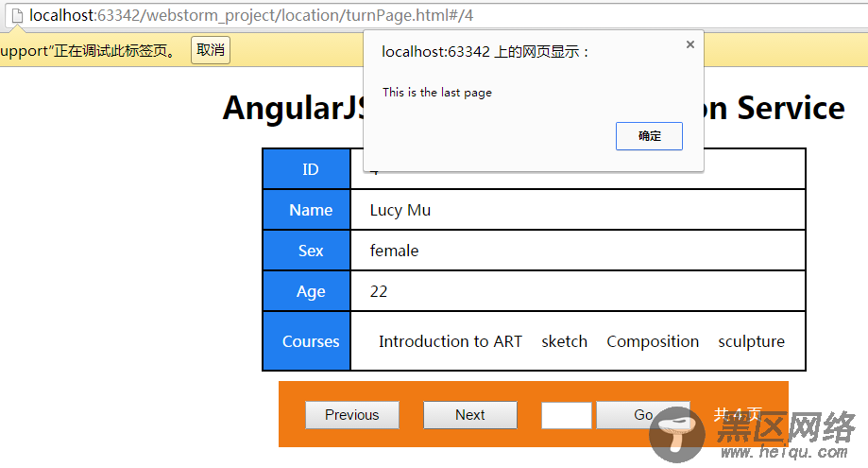Click the 'sketch' course
Screen dimensions: 868x468
pyautogui.click(x=564, y=341)
